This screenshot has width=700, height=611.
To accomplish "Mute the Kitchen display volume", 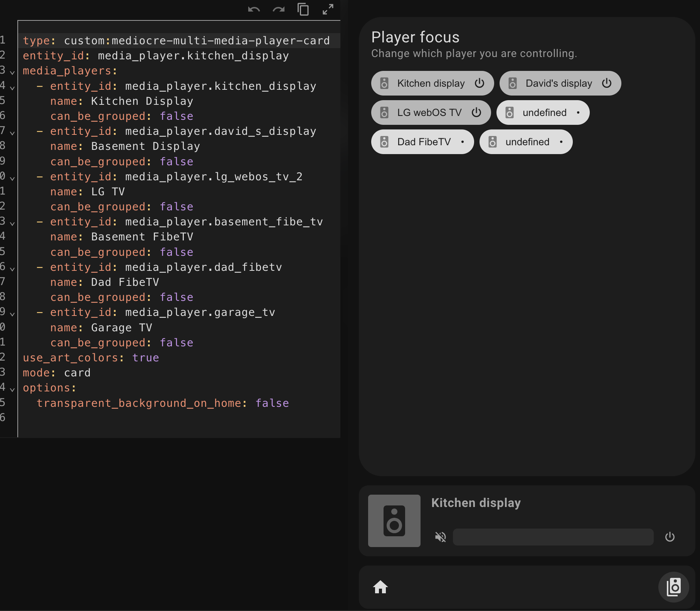I will point(440,537).
